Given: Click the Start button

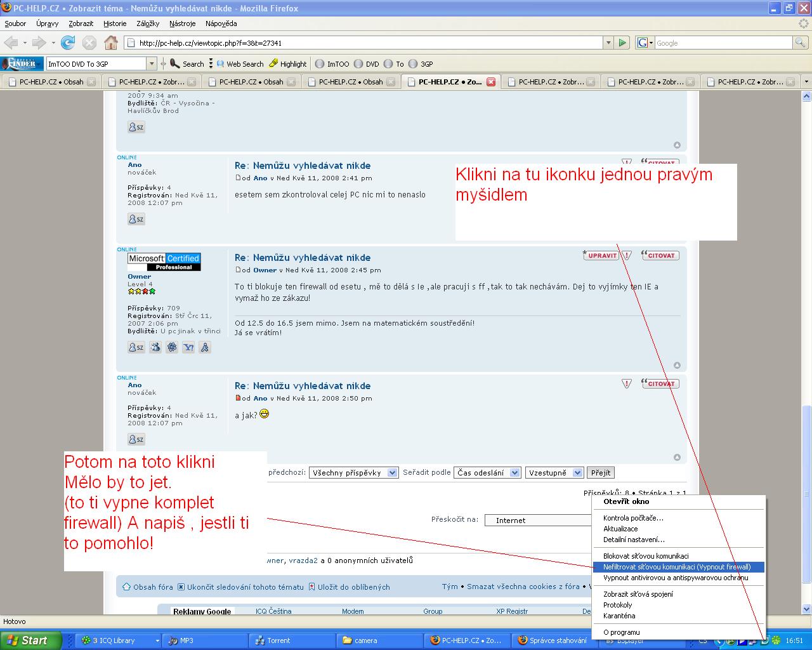Looking at the screenshot, I should click(31, 640).
